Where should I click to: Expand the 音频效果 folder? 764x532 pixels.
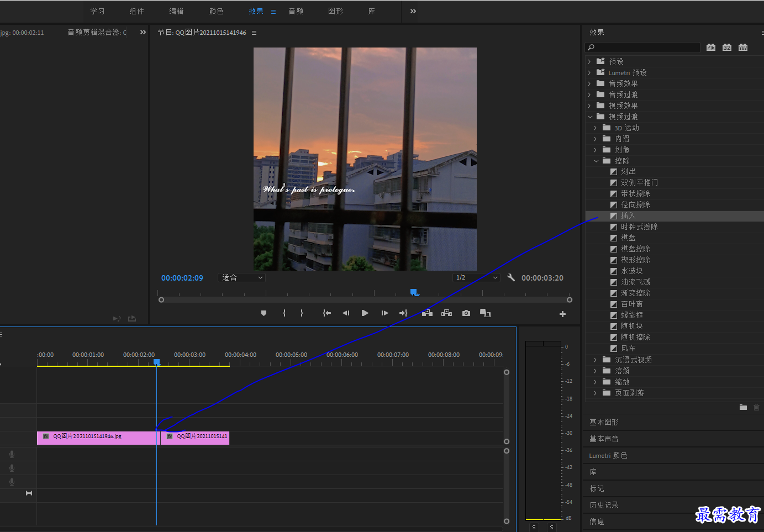coord(589,83)
